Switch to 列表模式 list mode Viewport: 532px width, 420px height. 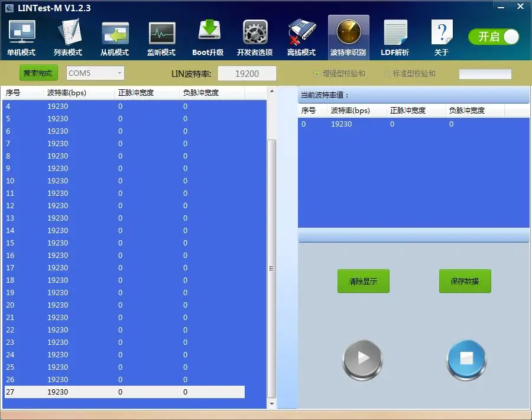coord(68,38)
